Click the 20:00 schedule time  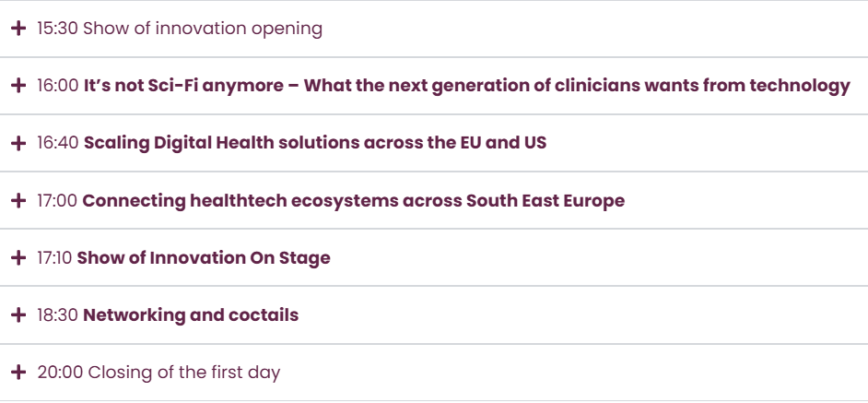(x=60, y=373)
